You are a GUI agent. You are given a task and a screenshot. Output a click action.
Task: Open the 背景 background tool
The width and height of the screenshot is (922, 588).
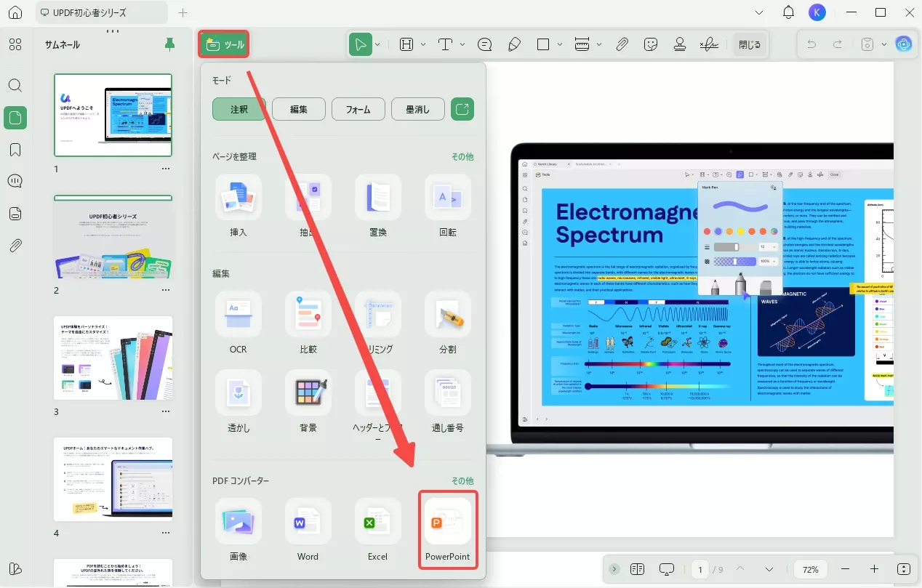tap(308, 401)
